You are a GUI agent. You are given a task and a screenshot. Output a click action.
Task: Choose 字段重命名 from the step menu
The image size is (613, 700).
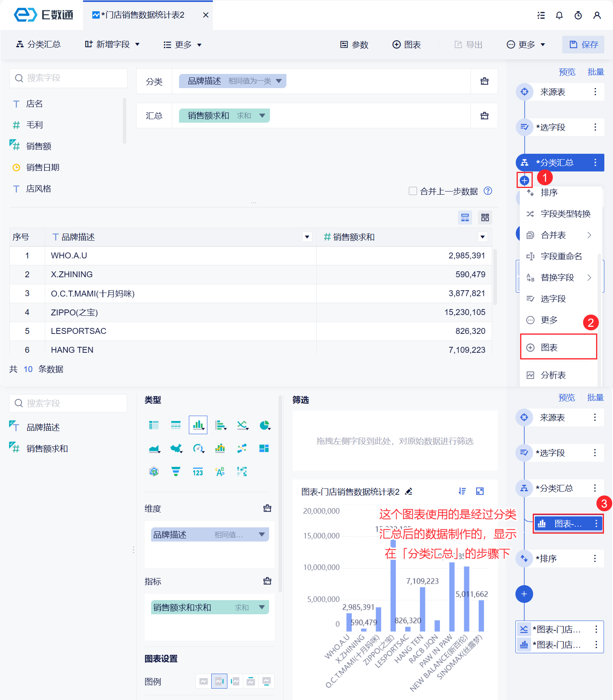tap(559, 256)
